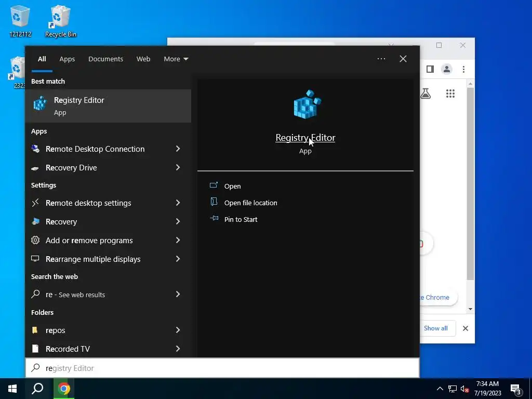The height and width of the screenshot is (399, 532).
Task: Click the web search magnifier icon for 're'
Action: point(35,294)
